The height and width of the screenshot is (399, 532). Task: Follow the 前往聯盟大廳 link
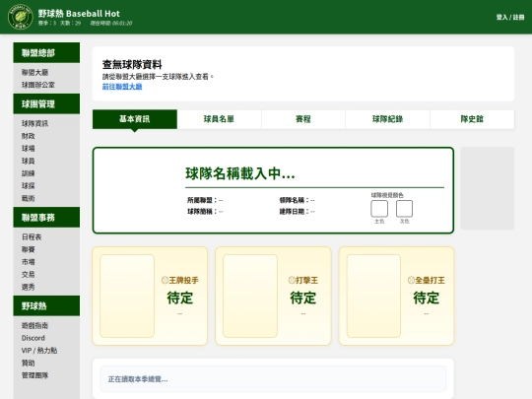click(122, 87)
